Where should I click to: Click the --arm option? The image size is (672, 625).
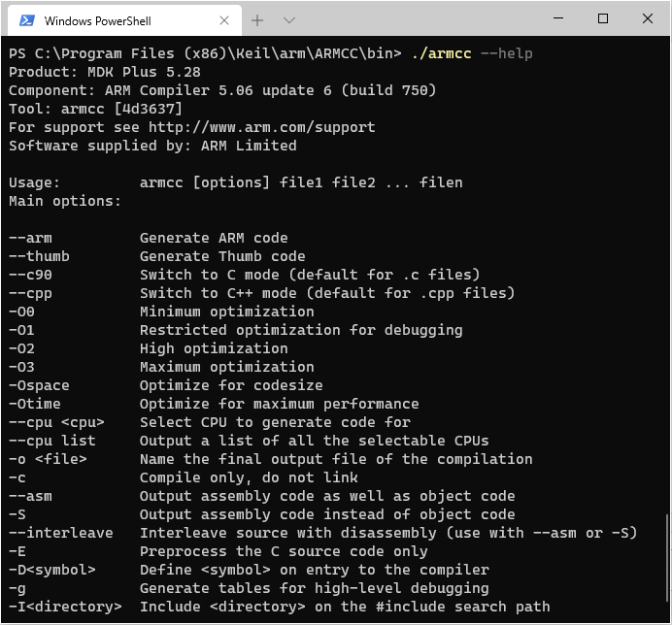30,238
